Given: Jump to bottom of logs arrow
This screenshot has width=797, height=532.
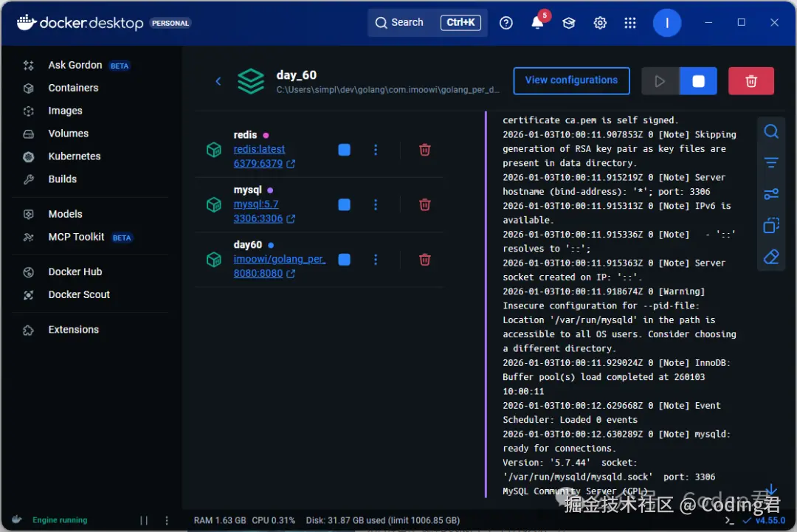Looking at the screenshot, I should click(771, 489).
